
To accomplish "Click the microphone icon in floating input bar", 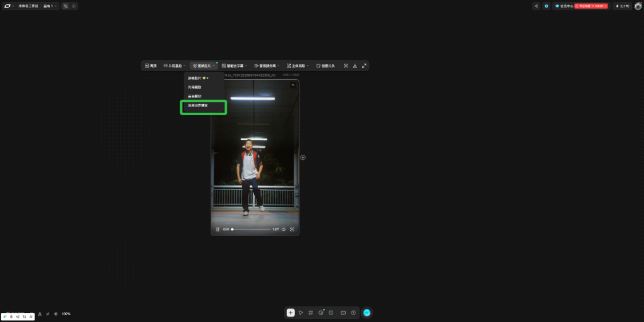I will click(11, 317).
